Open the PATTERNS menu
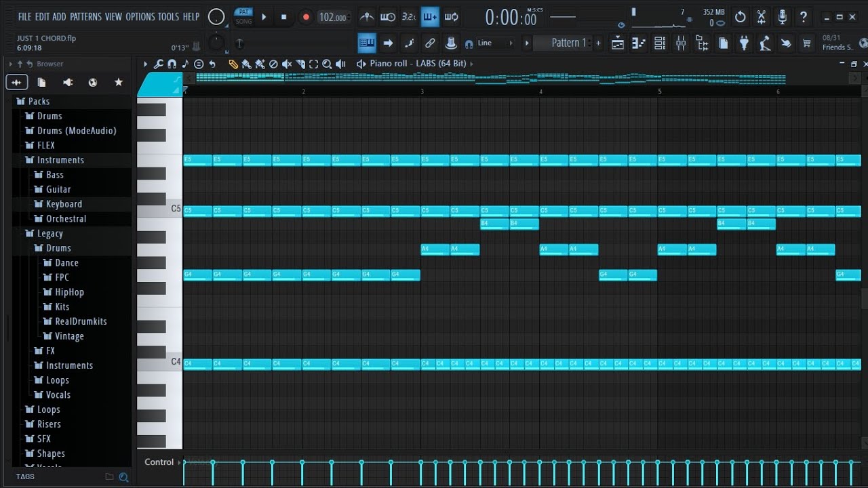Image resolution: width=868 pixels, height=488 pixels. pyautogui.click(x=86, y=17)
